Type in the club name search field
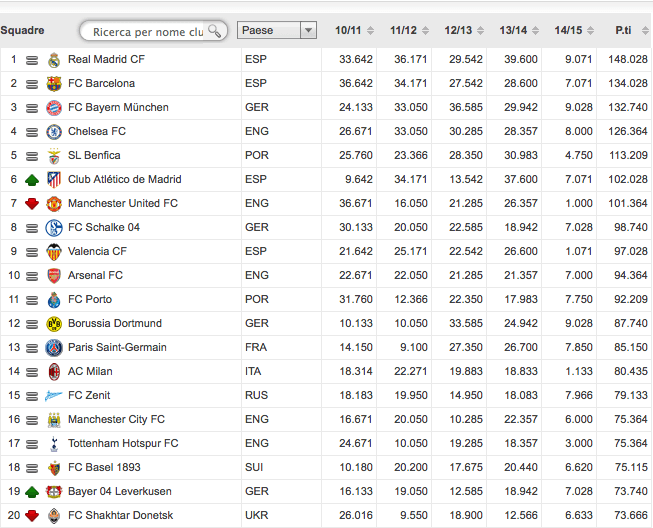Viewport: 653px width, 528px height. tap(145, 31)
